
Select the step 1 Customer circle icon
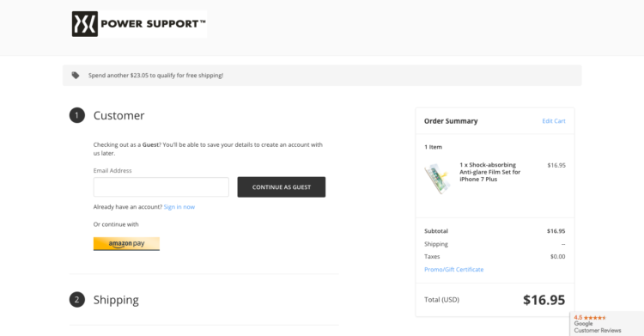coord(76,115)
